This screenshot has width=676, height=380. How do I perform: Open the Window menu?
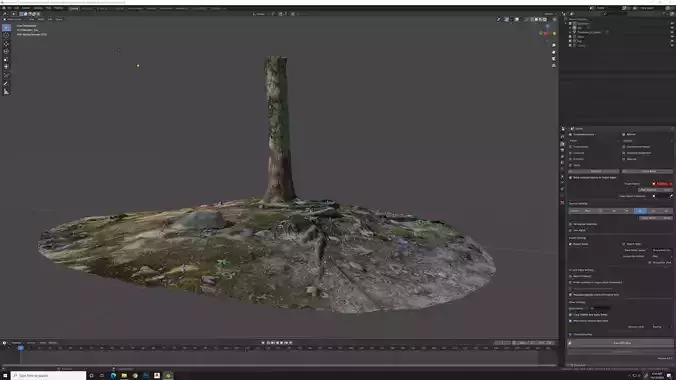pyautogui.click(x=38, y=8)
